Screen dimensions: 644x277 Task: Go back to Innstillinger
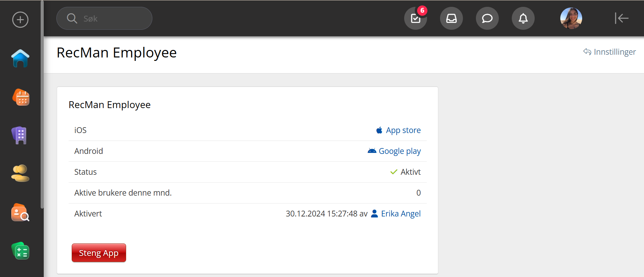point(609,52)
